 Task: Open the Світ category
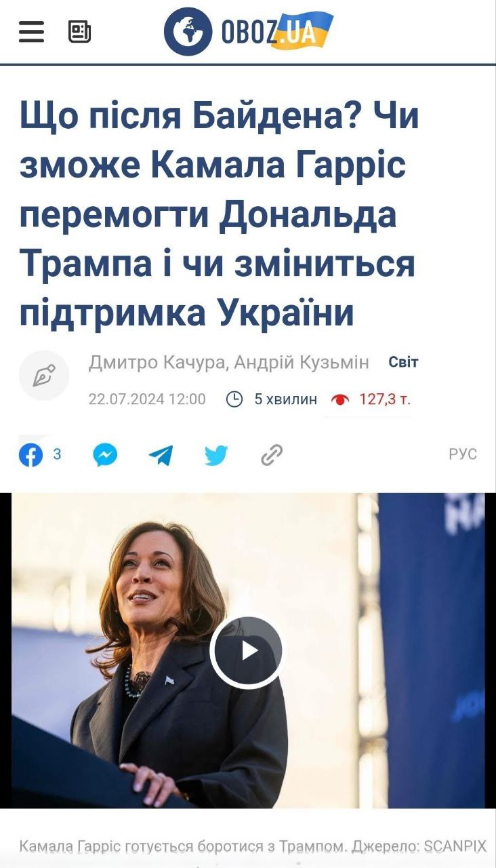pyautogui.click(x=403, y=362)
